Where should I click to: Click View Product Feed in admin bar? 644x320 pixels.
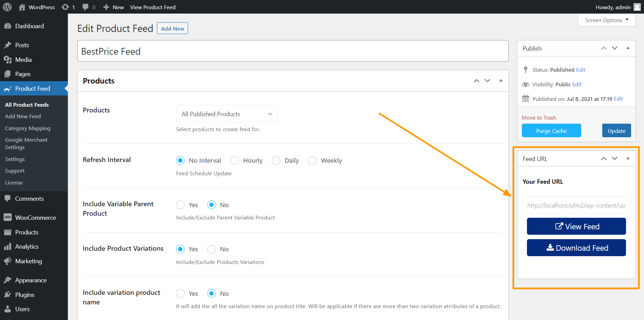153,7
